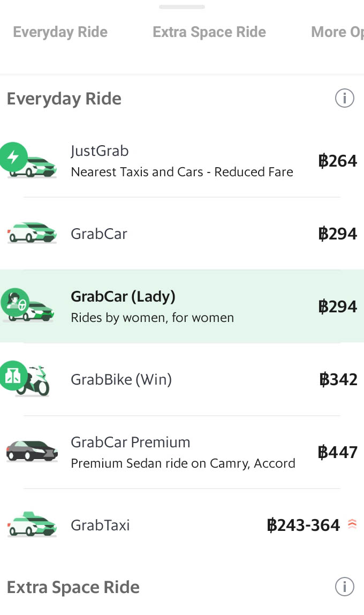Click the GrabCar (Lady) driver badge icon

pyautogui.click(x=16, y=299)
